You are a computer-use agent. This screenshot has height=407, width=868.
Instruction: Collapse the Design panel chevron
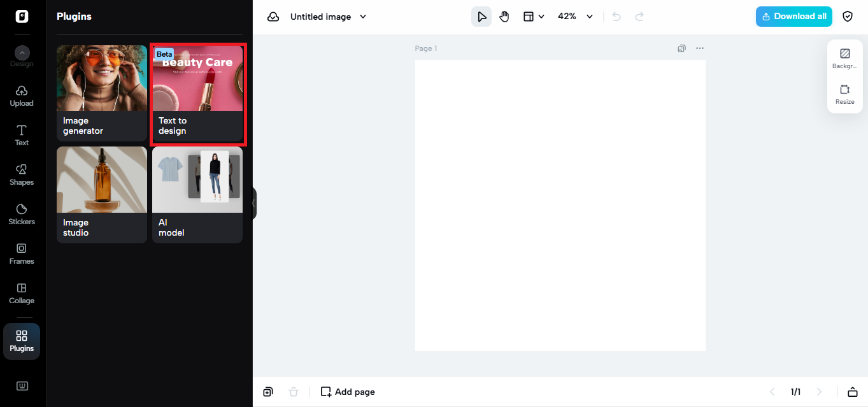tap(21, 53)
